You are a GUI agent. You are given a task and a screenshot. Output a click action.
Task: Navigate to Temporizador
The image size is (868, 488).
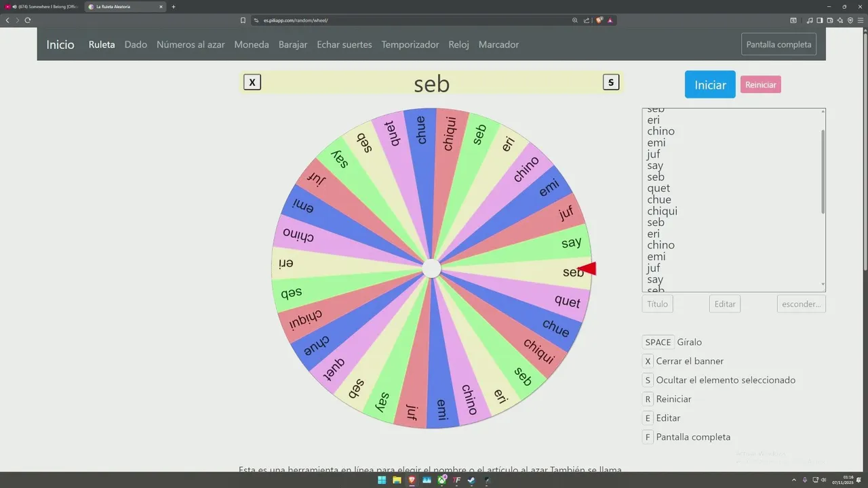coord(410,45)
